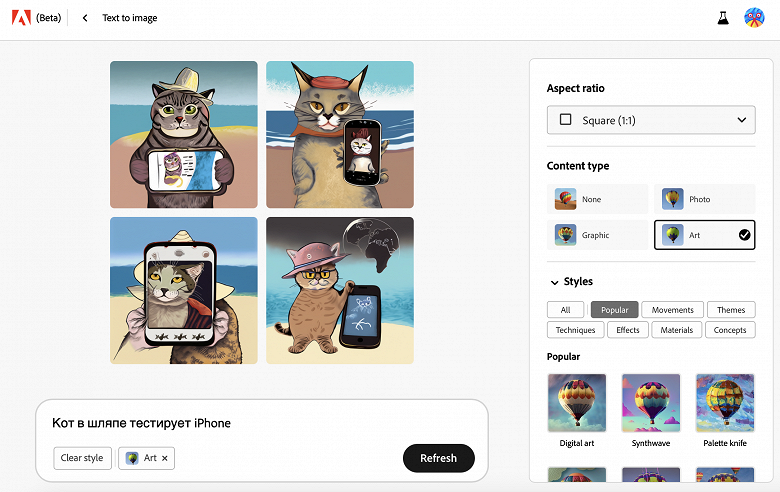Click the Art balloon icon in prompt tag
780x492 pixels.
132,458
